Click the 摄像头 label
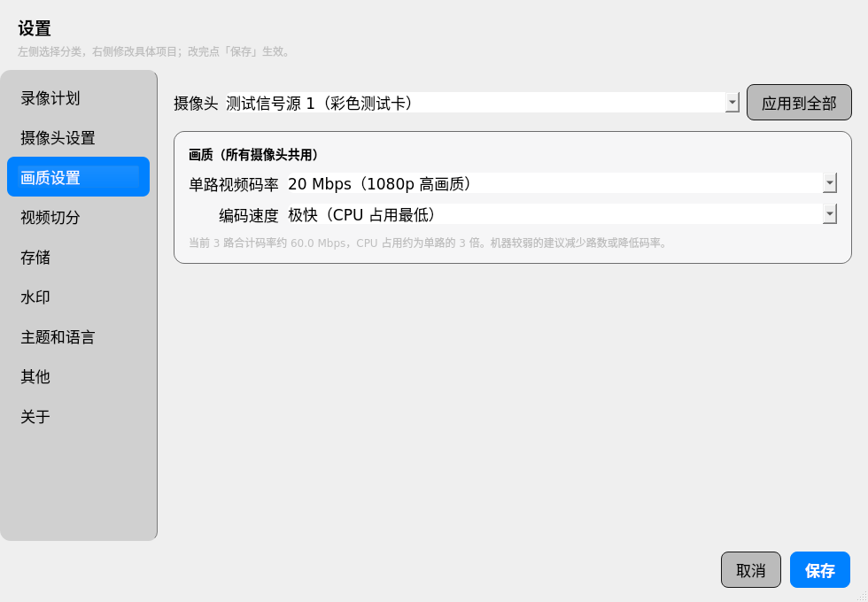This screenshot has height=602, width=868. coord(196,104)
